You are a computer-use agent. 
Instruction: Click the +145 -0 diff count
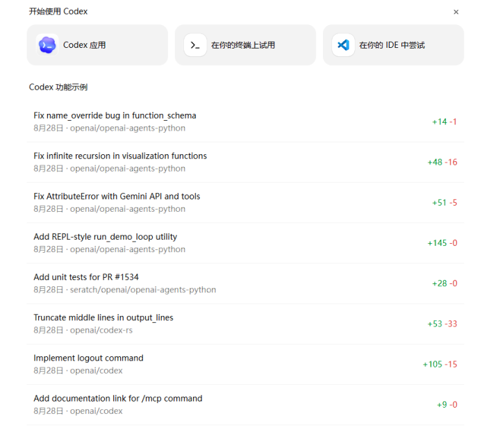click(x=442, y=243)
